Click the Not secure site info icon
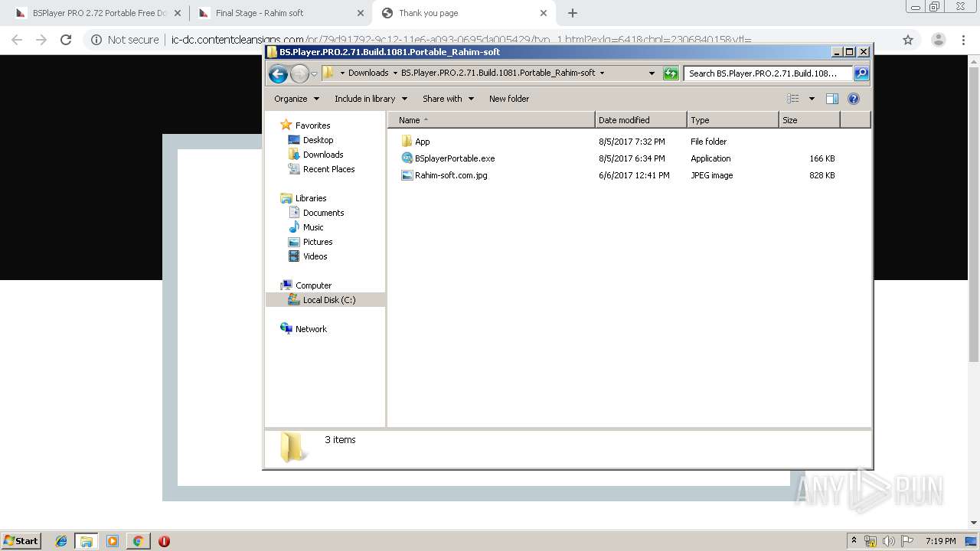This screenshot has height=551, width=980. (96, 40)
